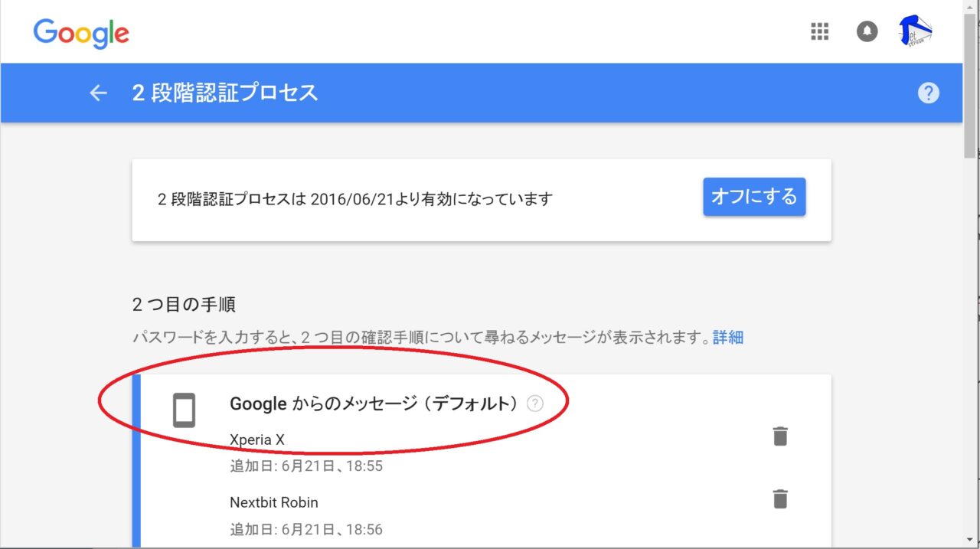Click help icon beside デフォルト heading

point(535,404)
